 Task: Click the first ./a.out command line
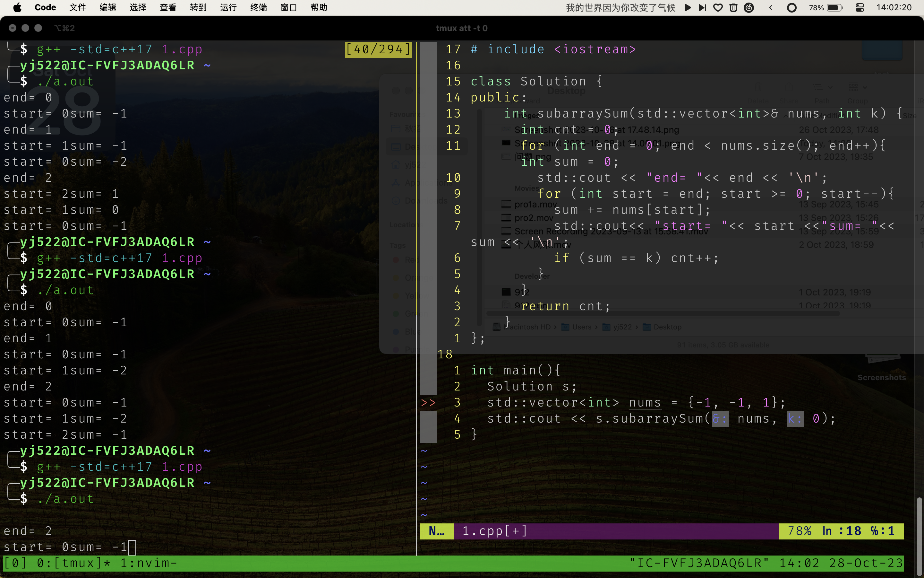point(66,82)
